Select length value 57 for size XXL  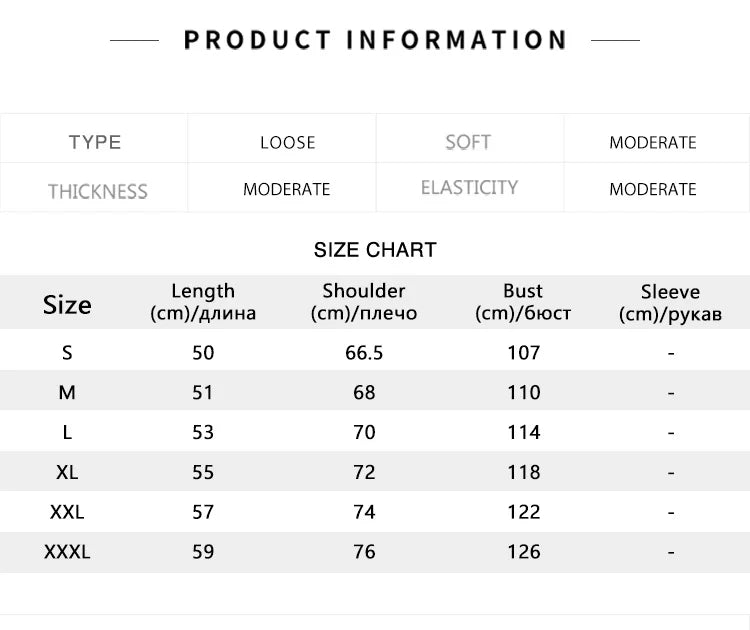(x=203, y=512)
